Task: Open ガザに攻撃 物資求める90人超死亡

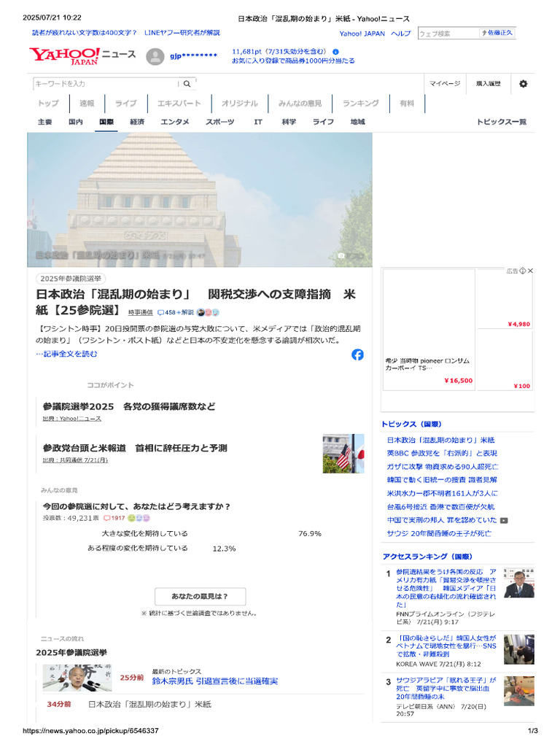Action: pos(443,466)
